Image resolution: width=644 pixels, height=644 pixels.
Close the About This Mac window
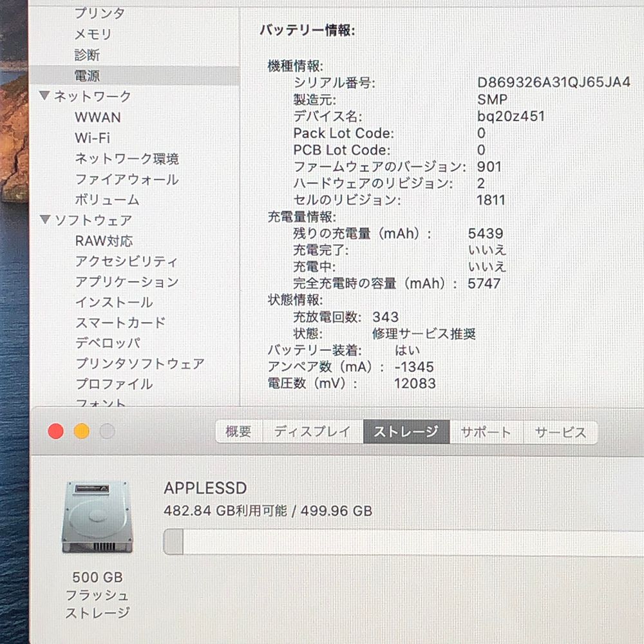(x=56, y=431)
